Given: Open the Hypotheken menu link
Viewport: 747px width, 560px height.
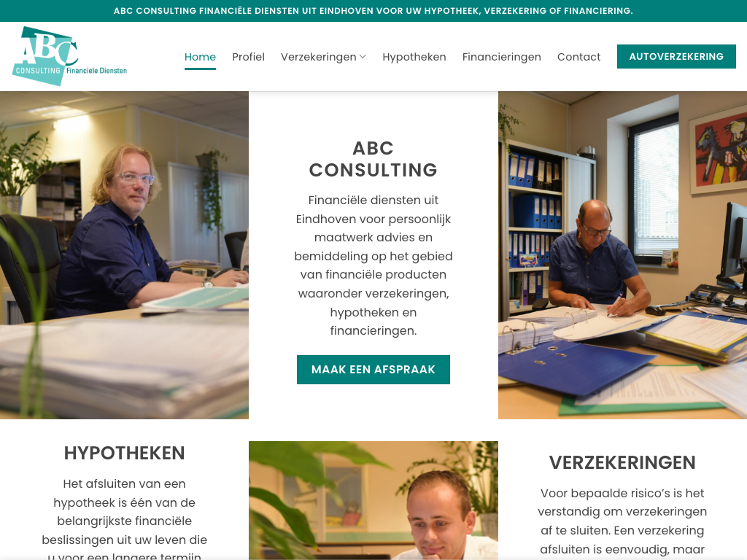Looking at the screenshot, I should coord(414,57).
